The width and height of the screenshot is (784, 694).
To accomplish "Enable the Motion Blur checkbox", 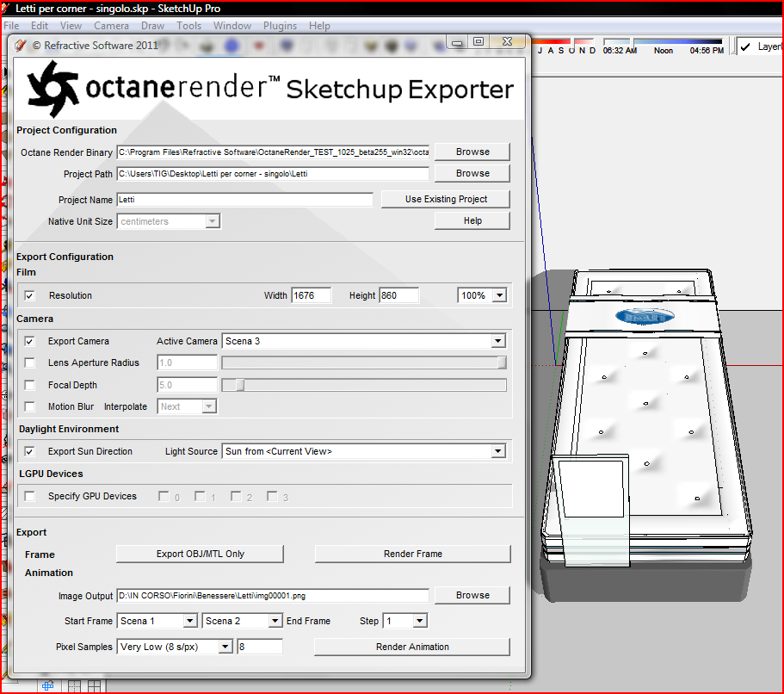I will point(29,406).
